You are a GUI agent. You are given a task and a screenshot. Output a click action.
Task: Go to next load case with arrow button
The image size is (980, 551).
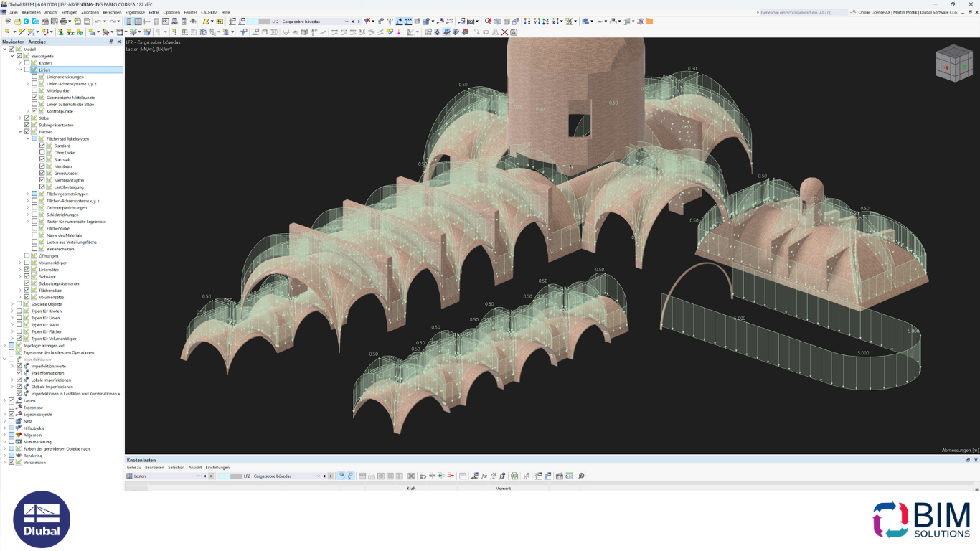358,22
